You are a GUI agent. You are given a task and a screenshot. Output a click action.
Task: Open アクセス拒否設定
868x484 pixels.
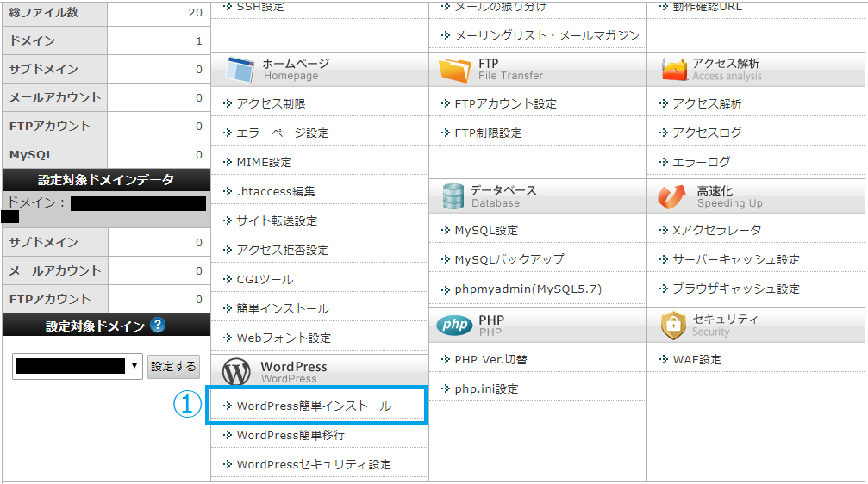283,250
